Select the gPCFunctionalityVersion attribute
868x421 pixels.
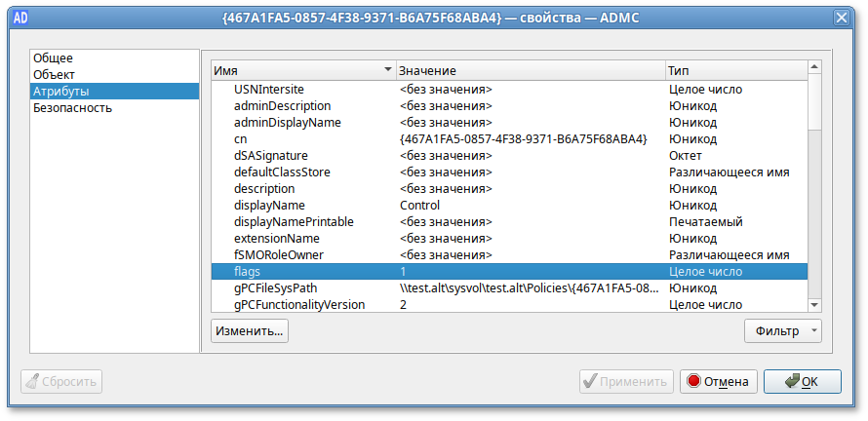[509, 305]
